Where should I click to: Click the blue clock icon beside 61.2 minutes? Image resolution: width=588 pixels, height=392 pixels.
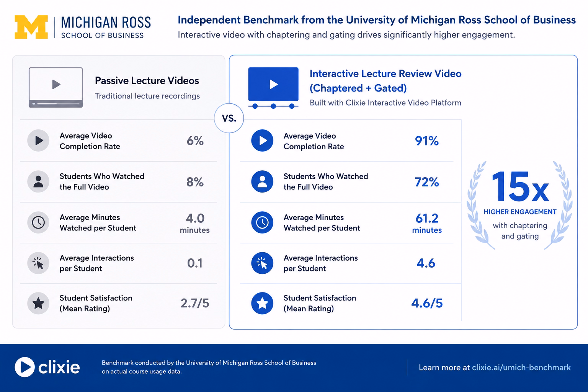pos(262,222)
